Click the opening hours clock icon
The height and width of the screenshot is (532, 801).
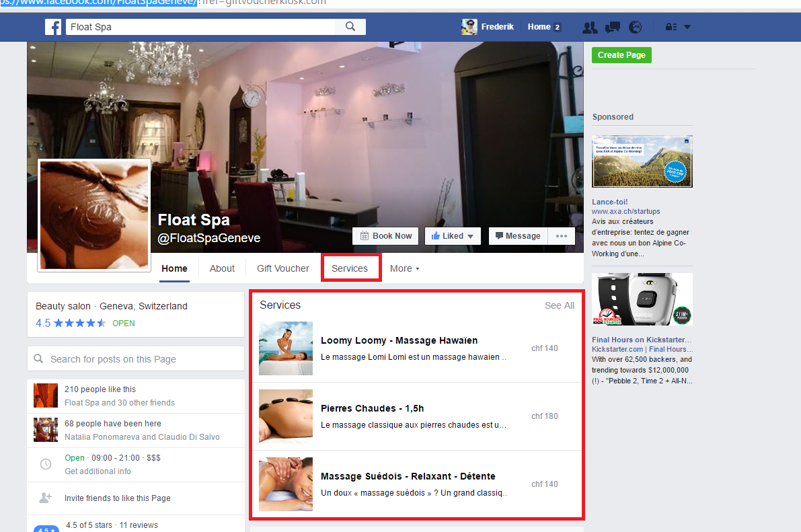point(46,464)
